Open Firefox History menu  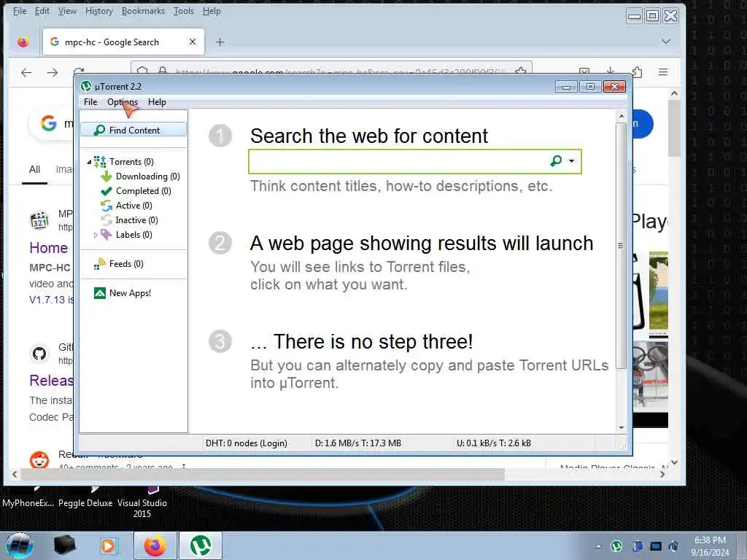[x=98, y=11]
